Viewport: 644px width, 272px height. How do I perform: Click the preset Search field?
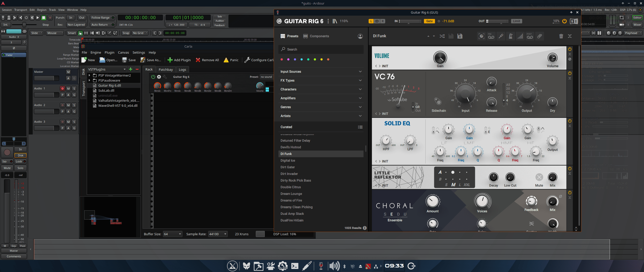[x=321, y=49]
